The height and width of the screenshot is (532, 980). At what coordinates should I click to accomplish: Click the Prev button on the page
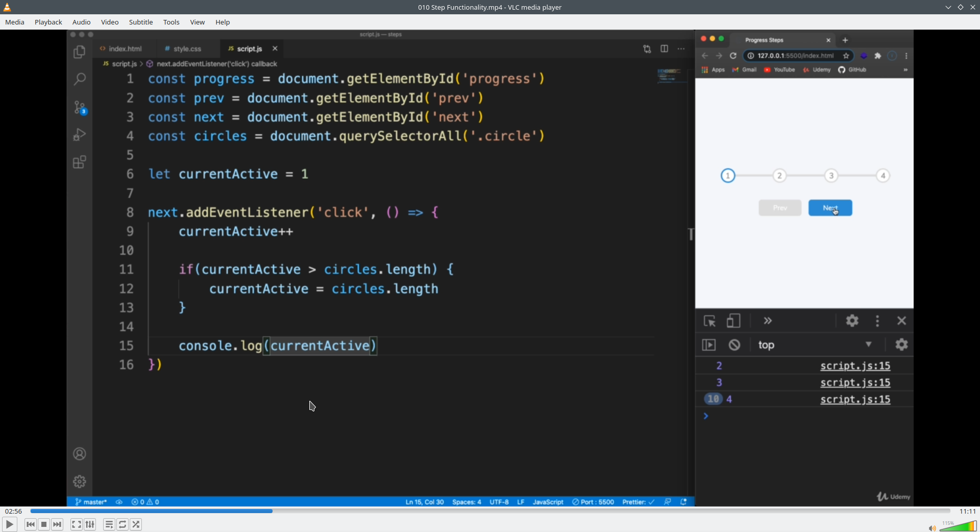tap(780, 208)
